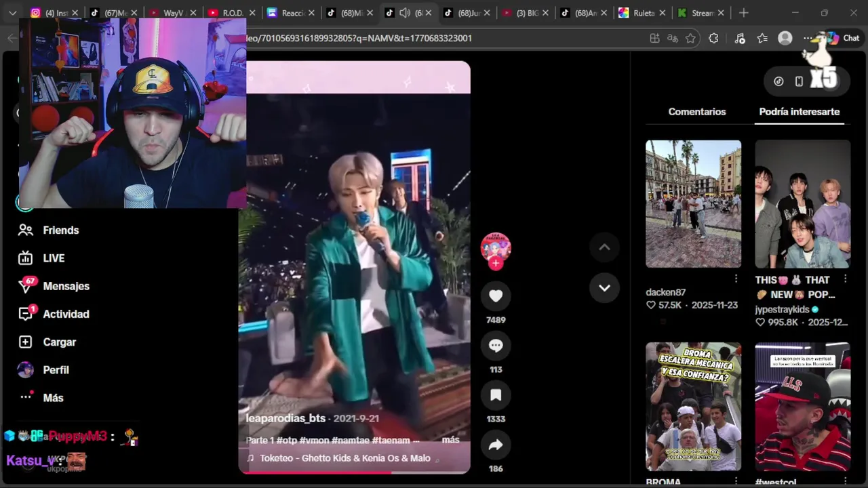Open options for dacken87 video

736,279
